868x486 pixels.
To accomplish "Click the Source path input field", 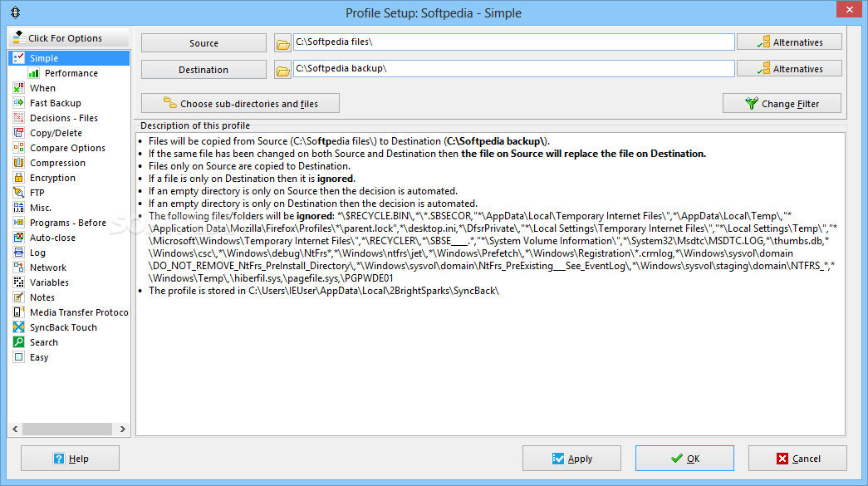I will click(513, 42).
